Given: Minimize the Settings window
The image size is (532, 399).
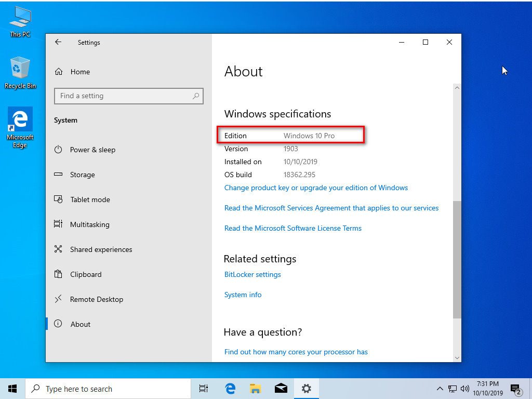Looking at the screenshot, I should coord(402,42).
